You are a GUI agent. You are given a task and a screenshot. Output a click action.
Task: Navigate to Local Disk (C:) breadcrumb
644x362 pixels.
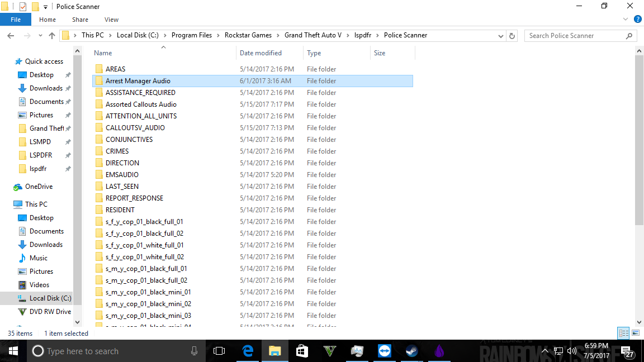[138, 35]
